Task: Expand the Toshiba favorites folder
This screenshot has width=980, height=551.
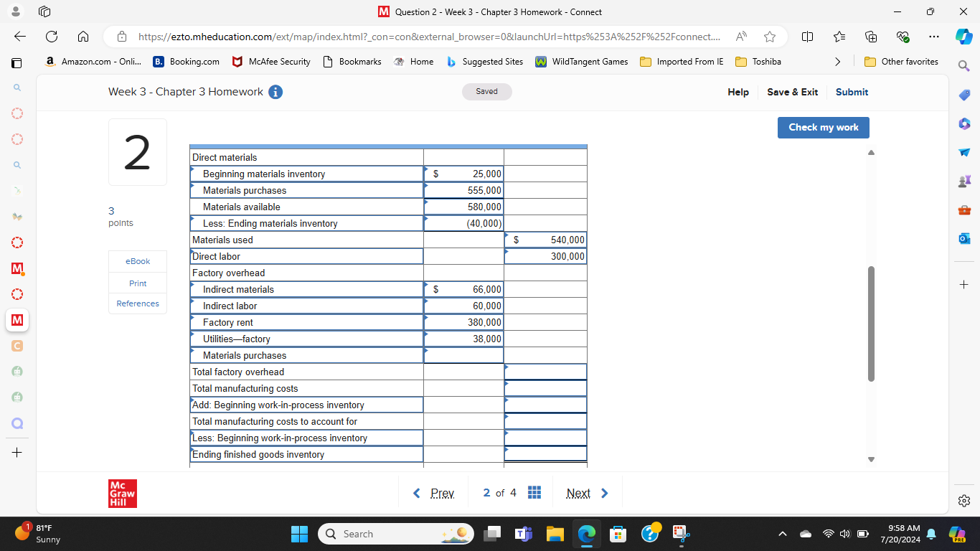Action: [758, 62]
